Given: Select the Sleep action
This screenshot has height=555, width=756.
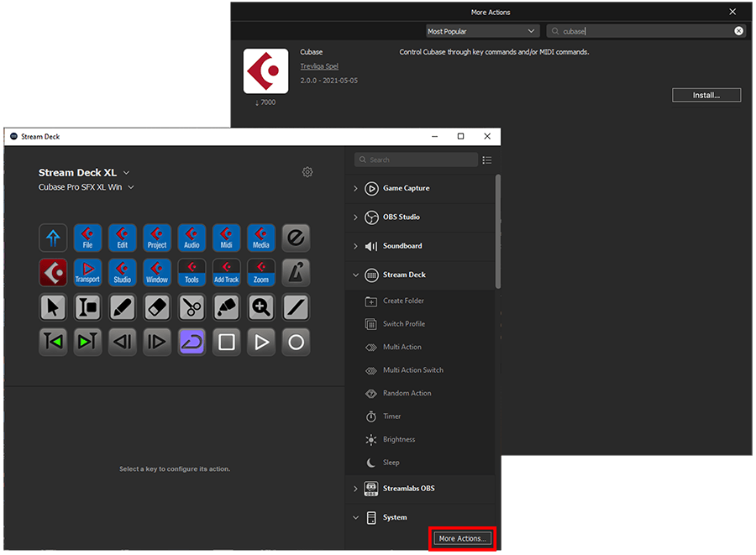Looking at the screenshot, I should click(391, 462).
